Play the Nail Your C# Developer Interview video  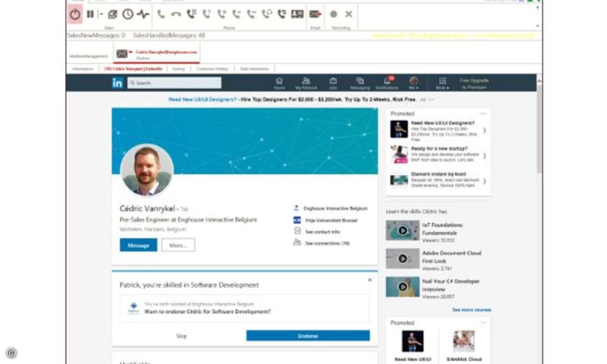403,287
